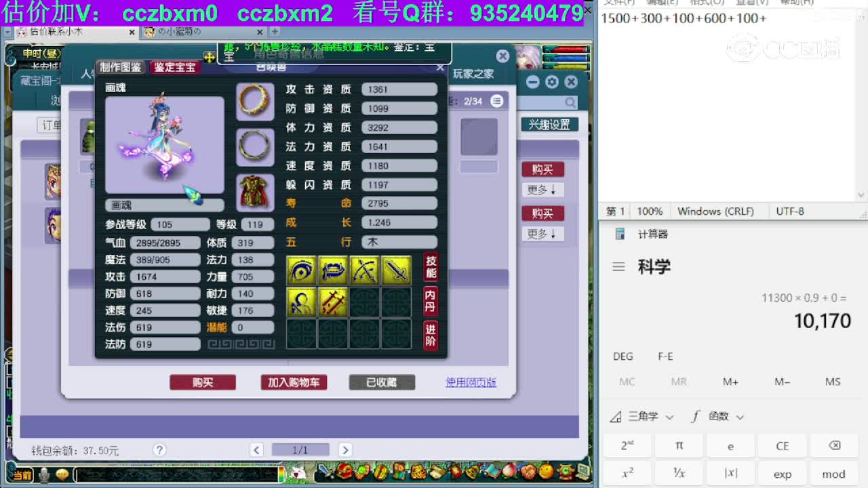The image size is (868, 488).
Task: Click the π key on calculator
Action: [679, 446]
